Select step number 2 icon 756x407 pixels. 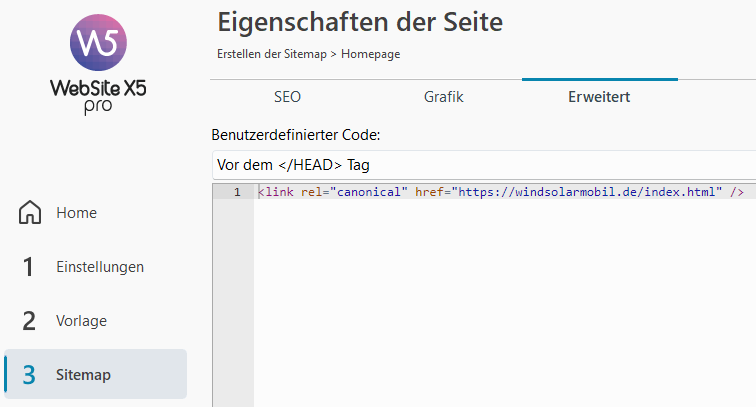tap(29, 321)
